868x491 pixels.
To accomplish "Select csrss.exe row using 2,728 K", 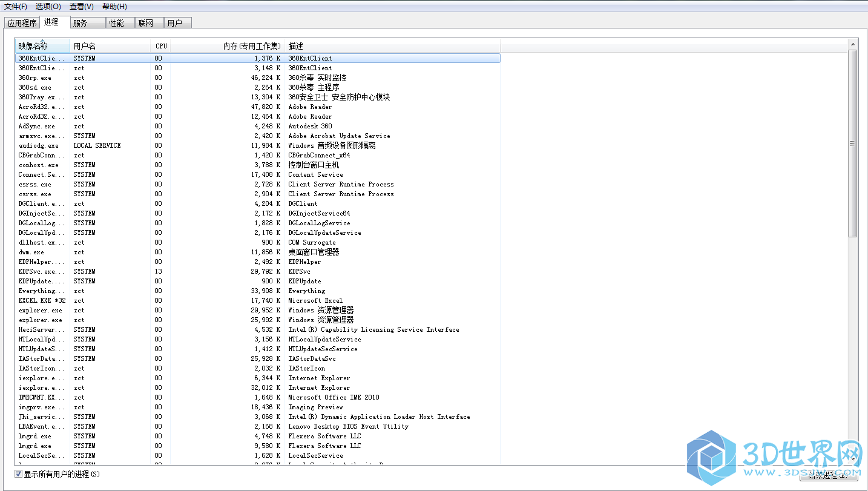I will [x=258, y=184].
